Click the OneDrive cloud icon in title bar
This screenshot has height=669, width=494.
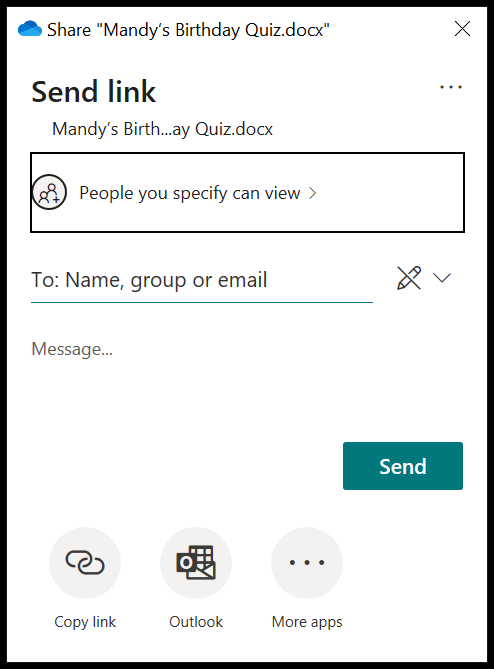click(30, 29)
